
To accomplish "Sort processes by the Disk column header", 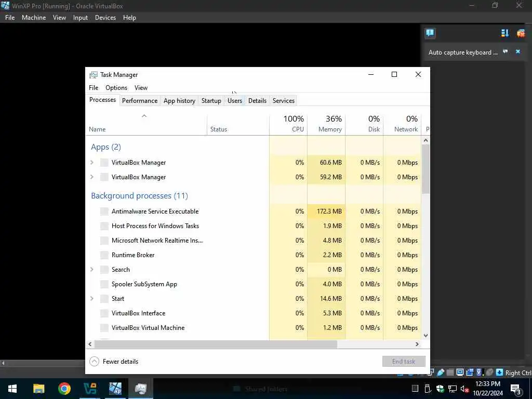I will [x=364, y=124].
